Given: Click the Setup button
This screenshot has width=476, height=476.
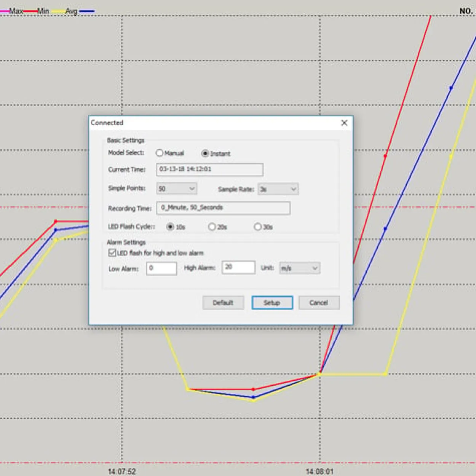Looking at the screenshot, I should (x=272, y=303).
